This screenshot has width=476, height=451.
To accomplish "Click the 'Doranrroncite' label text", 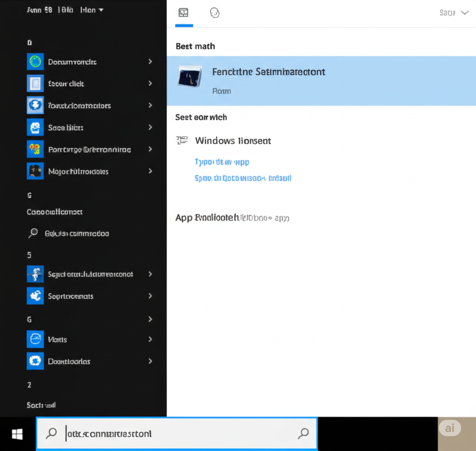I will click(72, 62).
